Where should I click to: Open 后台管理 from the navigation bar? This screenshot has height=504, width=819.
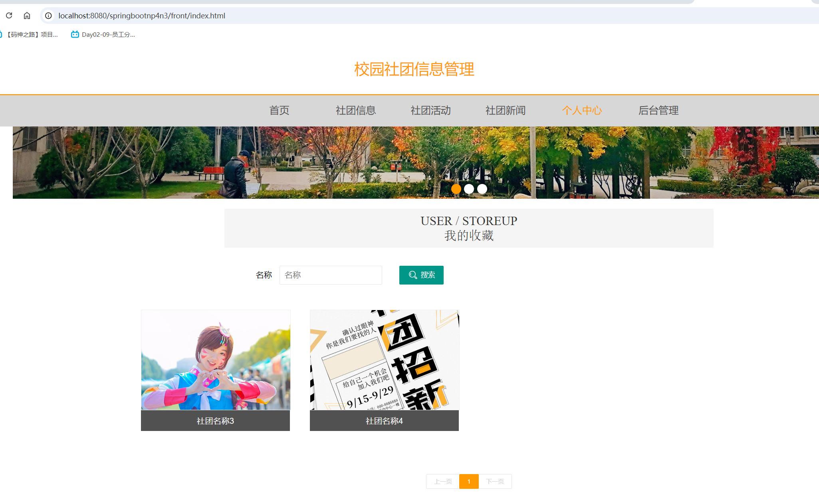tap(658, 111)
